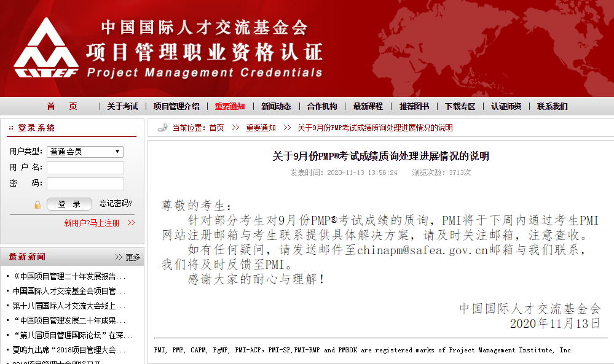614x364 pixels.
Task: Open the 新用户?马上注册 registration link
Action: tap(92, 223)
